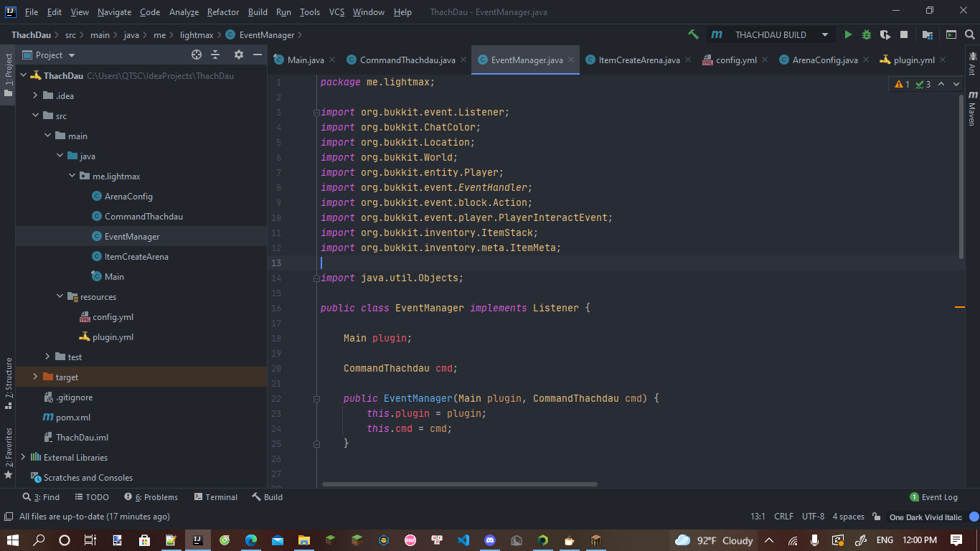Open the Project panel gear settings
The width and height of the screenshot is (980, 551).
pyautogui.click(x=239, y=55)
